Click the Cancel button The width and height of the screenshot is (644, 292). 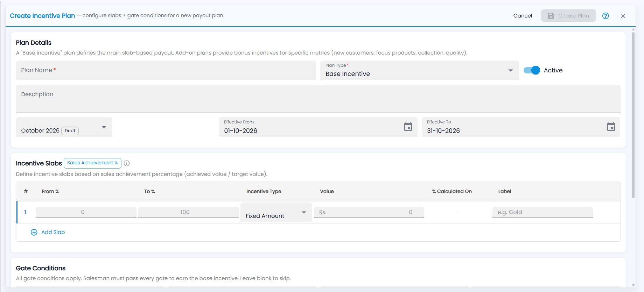[523, 16]
